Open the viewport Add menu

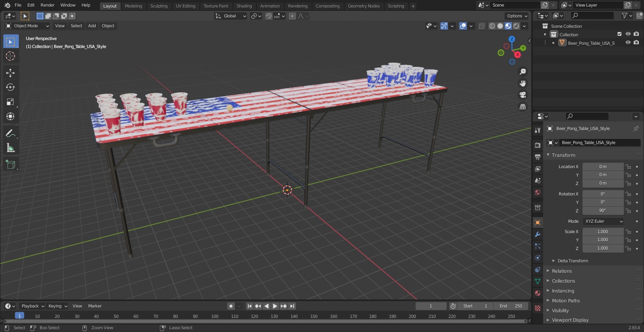[x=92, y=26]
